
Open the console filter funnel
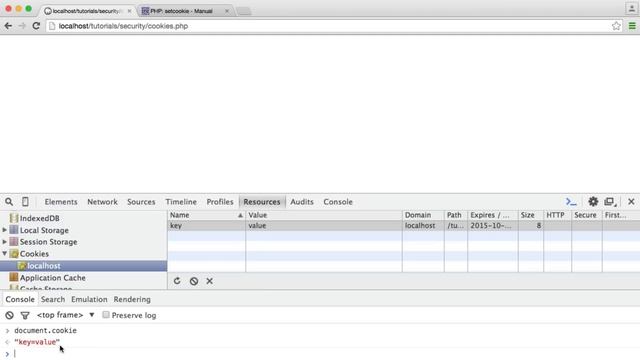click(25, 315)
